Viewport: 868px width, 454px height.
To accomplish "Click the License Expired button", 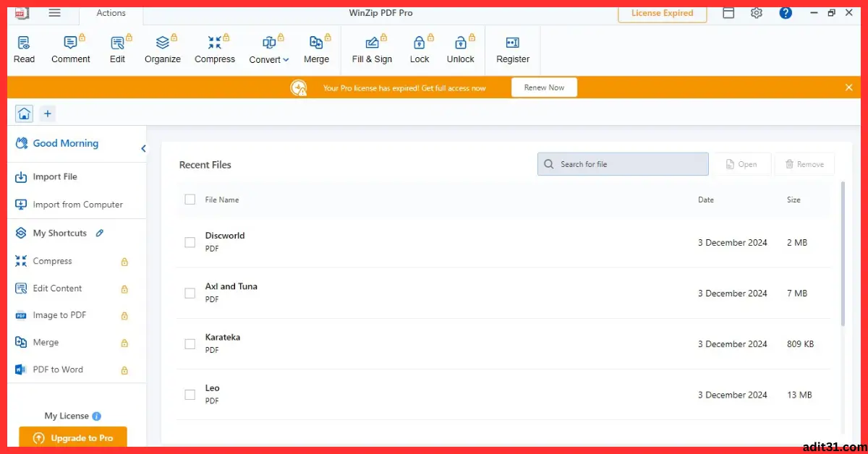I will click(662, 13).
